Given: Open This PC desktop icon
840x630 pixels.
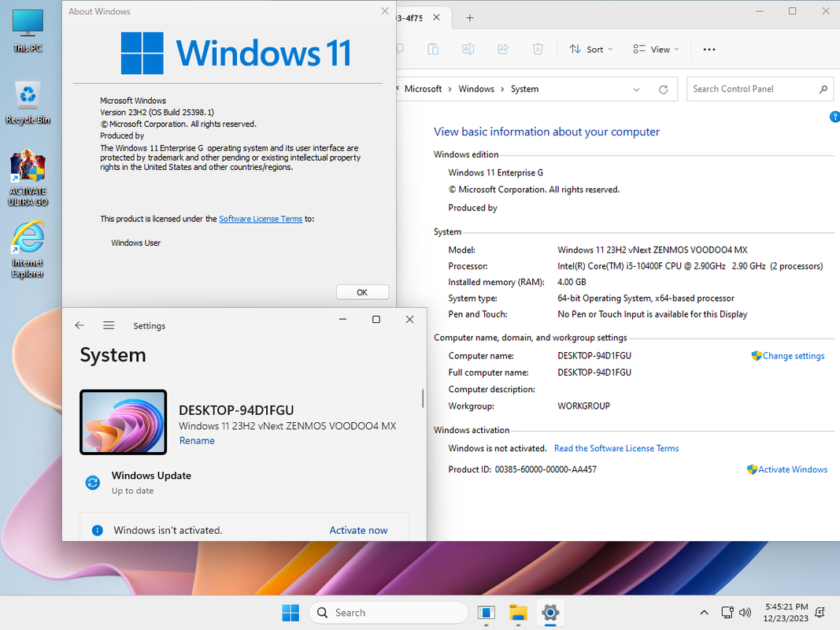Looking at the screenshot, I should [x=28, y=31].
